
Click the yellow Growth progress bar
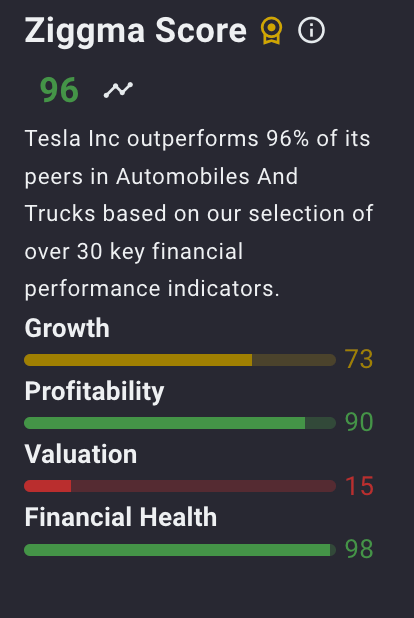click(180, 360)
